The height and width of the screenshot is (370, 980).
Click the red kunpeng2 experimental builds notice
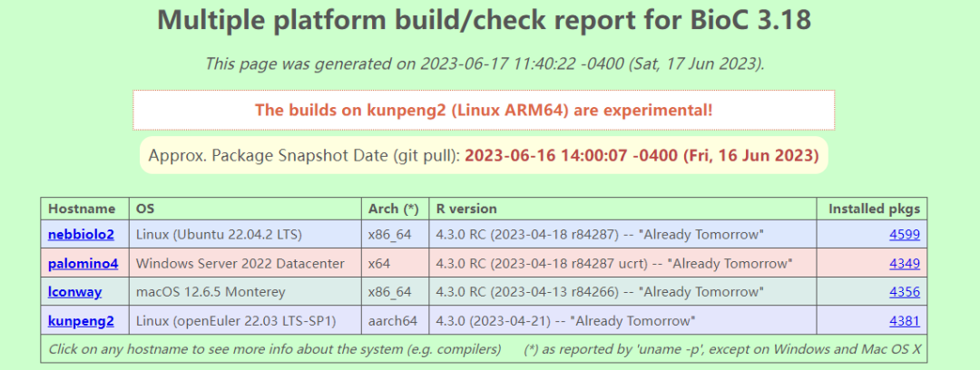click(484, 110)
